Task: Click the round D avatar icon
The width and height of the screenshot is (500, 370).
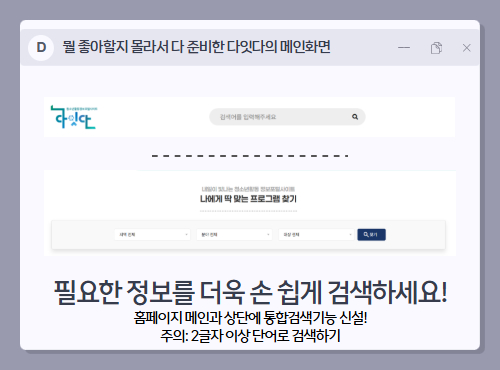Action: [x=41, y=48]
